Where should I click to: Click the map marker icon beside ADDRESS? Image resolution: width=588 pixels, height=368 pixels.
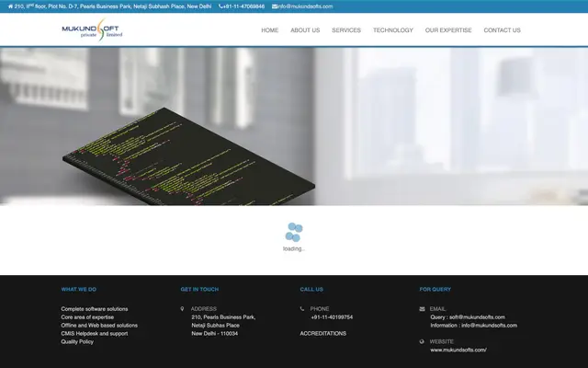click(182, 309)
